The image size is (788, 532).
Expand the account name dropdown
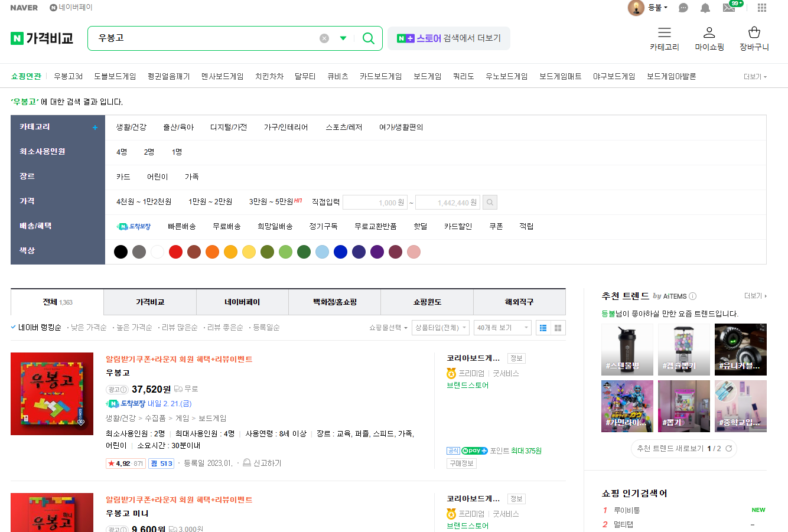click(658, 8)
